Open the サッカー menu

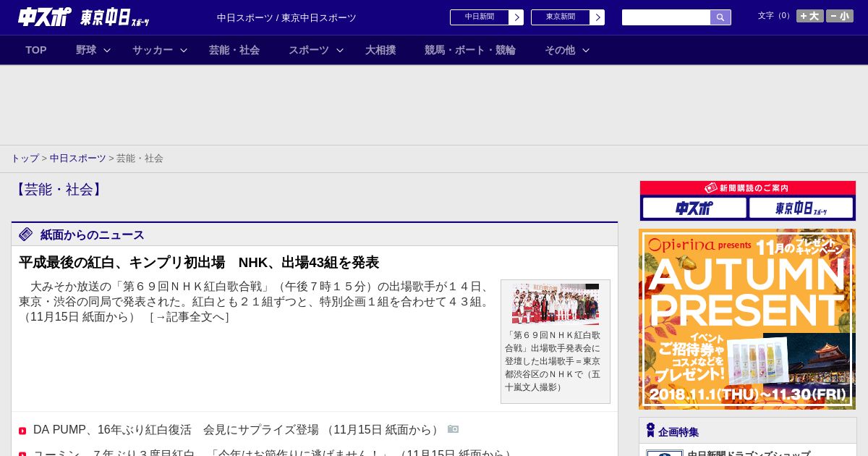tap(153, 50)
